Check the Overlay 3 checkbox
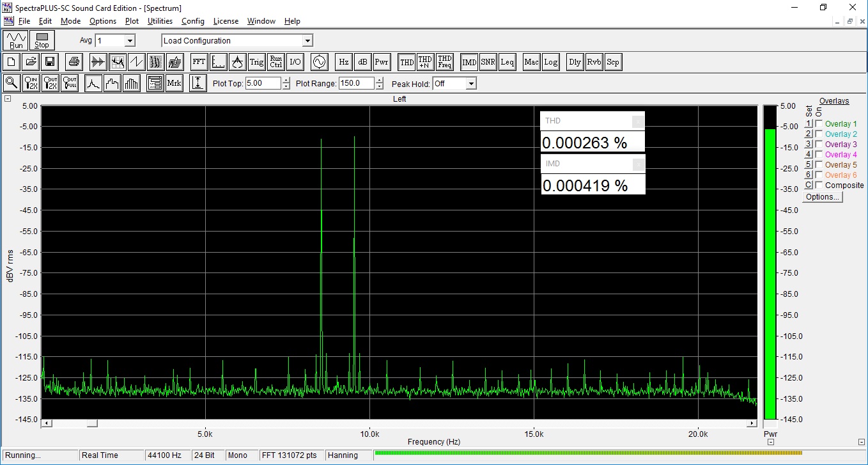The image size is (868, 465). 819,144
